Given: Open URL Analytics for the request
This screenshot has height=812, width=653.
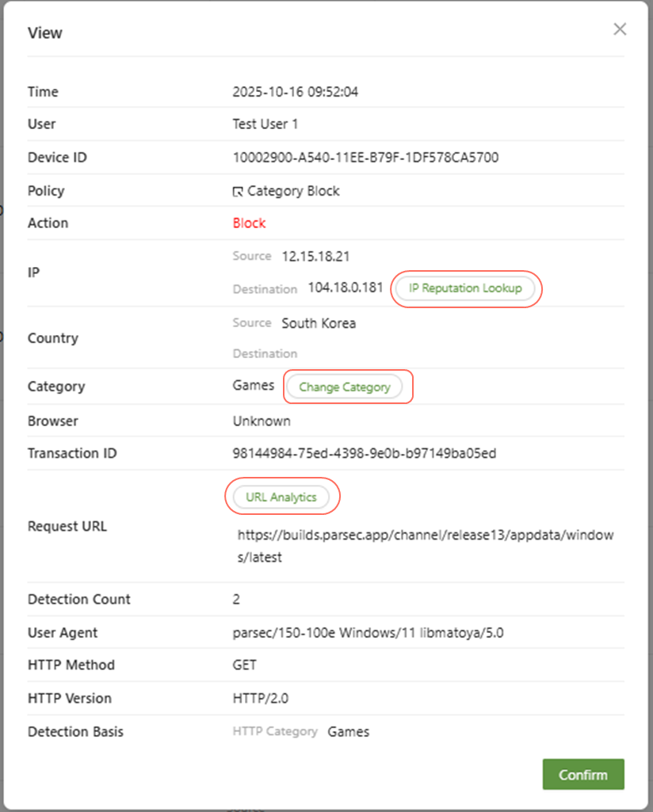Looking at the screenshot, I should [281, 497].
